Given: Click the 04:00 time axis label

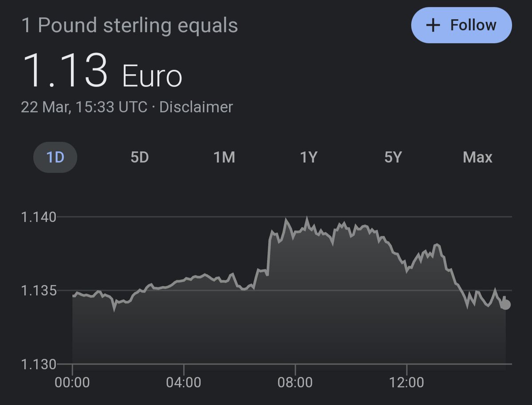Looking at the screenshot, I should [184, 382].
